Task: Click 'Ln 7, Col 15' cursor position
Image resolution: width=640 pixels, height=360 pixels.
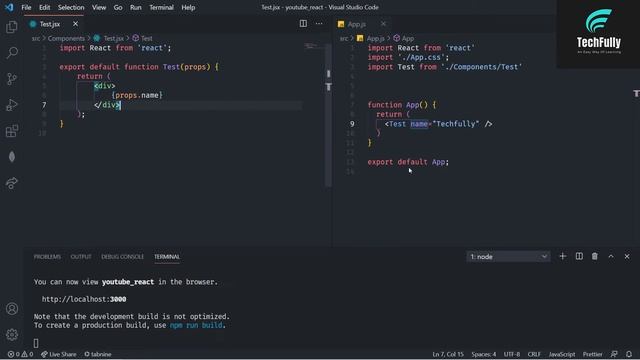Action: coord(448,354)
